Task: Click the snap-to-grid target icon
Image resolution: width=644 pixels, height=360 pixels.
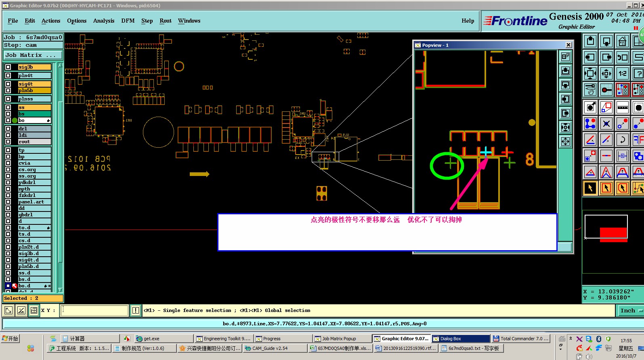Action: coord(606,90)
